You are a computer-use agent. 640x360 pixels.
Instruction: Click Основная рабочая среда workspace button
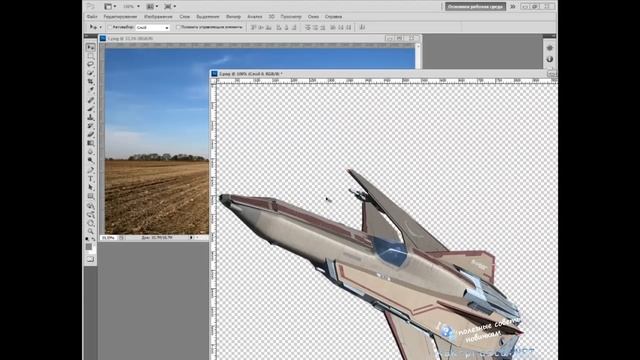coord(475,7)
